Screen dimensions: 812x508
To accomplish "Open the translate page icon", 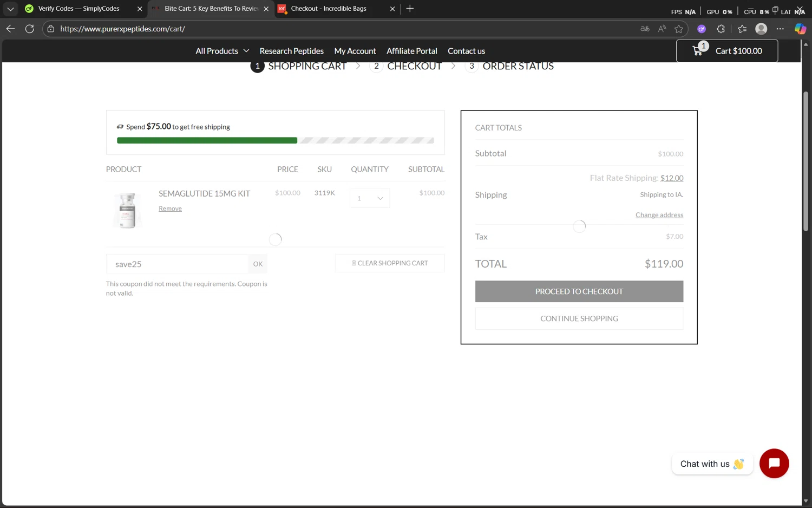I will coord(645,29).
